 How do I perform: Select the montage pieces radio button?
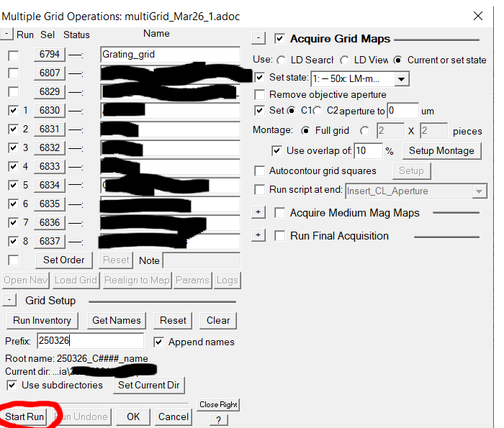pyautogui.click(x=364, y=131)
